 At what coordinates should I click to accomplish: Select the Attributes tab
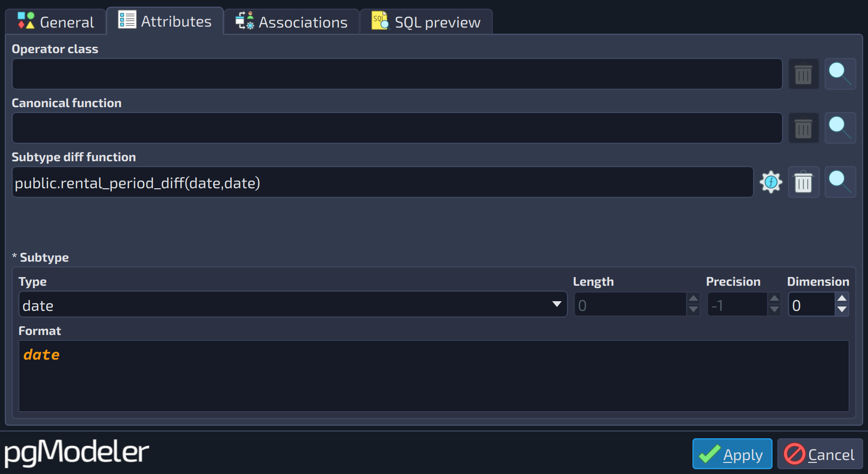coord(165,21)
